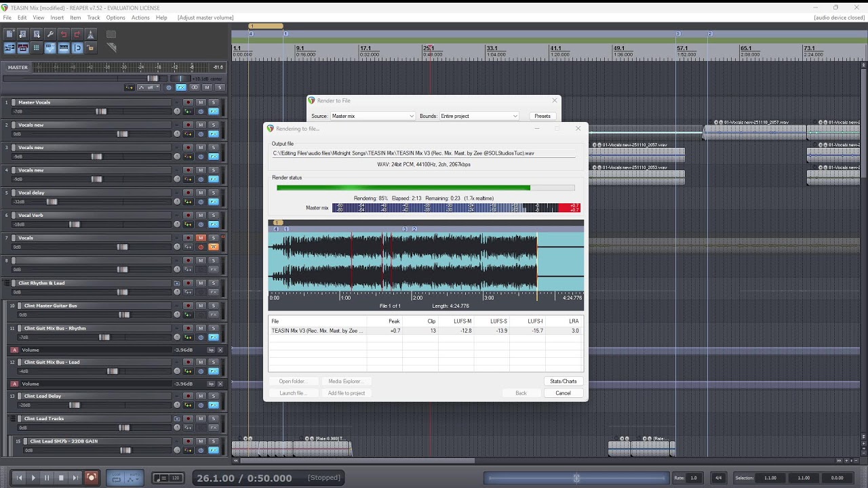This screenshot has height=488, width=868.
Task: Toggle ripple editing toolbar icon
Action: (37, 47)
